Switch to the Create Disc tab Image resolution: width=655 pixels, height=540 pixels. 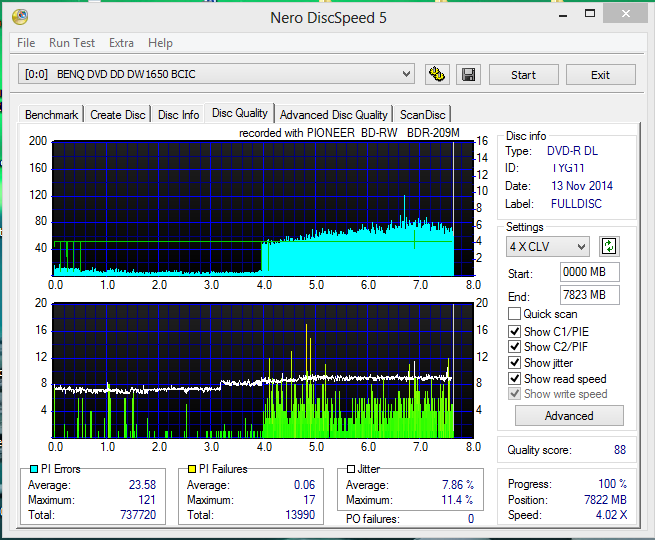click(118, 114)
